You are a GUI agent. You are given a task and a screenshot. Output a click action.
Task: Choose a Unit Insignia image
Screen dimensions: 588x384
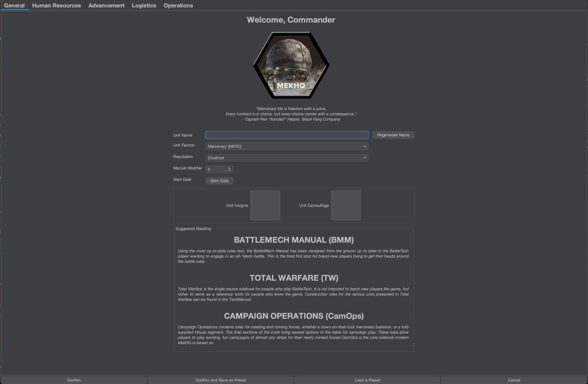coord(265,205)
